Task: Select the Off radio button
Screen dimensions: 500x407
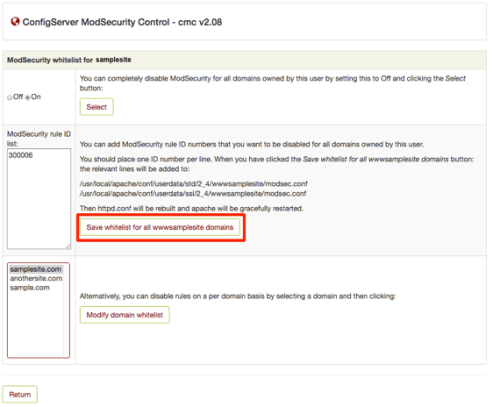Action: coord(10,97)
